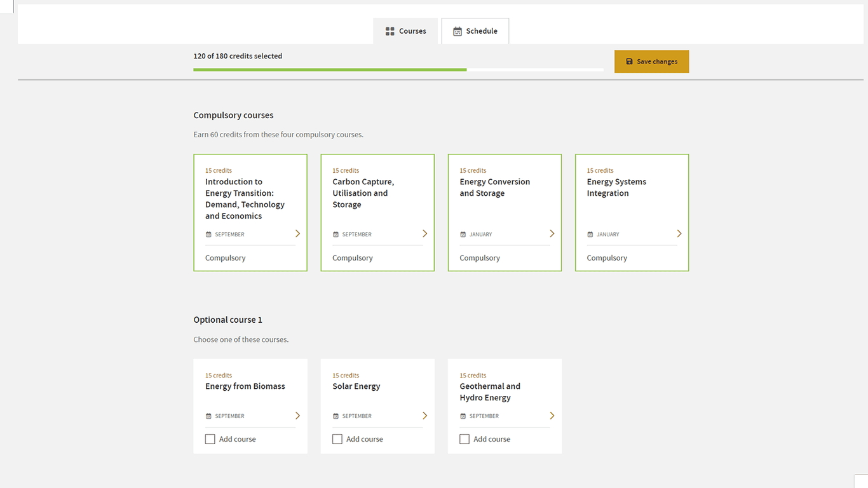The height and width of the screenshot is (488, 868).
Task: Click the floppy disk save icon
Action: [629, 62]
